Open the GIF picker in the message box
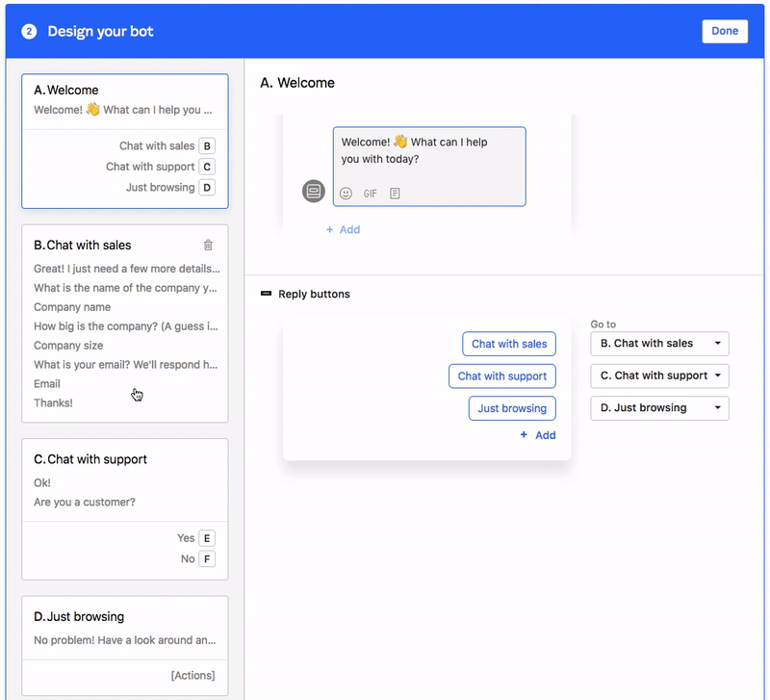This screenshot has height=700, width=770. [371, 194]
